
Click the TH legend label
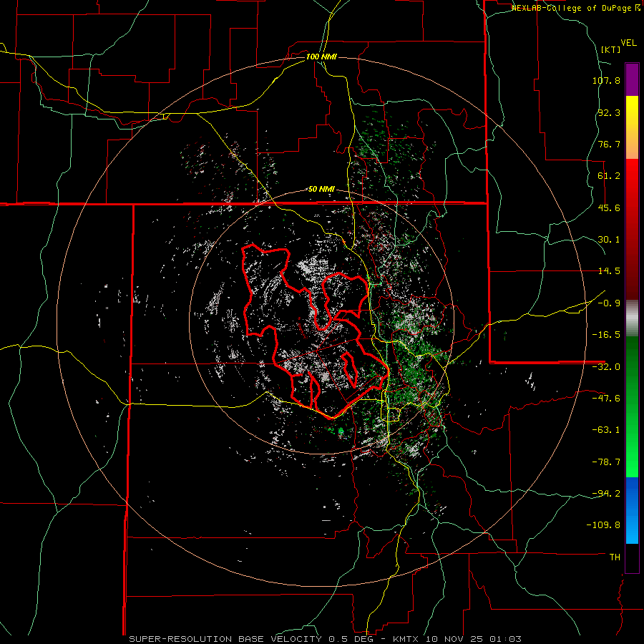pos(615,557)
